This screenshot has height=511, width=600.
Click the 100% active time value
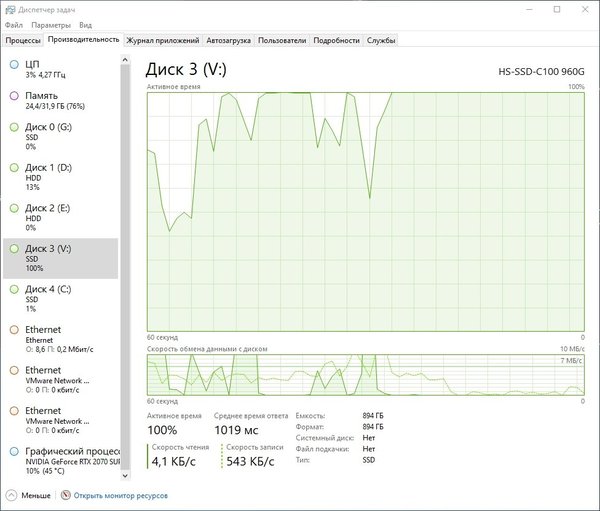162,430
